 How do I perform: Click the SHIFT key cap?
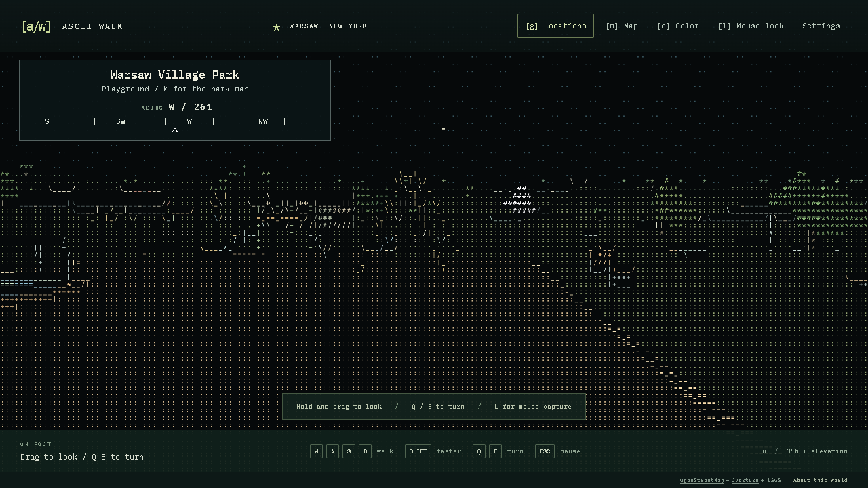(418, 451)
